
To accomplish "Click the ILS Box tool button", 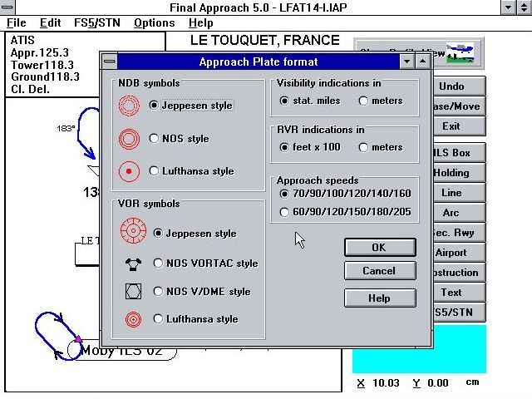I will 459,153.
